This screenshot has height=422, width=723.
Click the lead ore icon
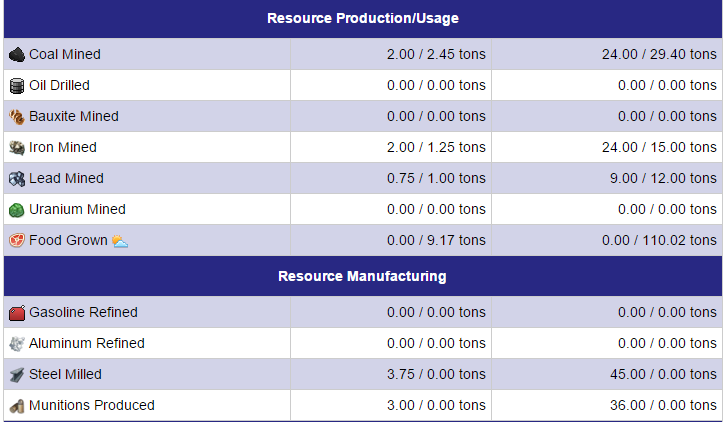tap(17, 178)
